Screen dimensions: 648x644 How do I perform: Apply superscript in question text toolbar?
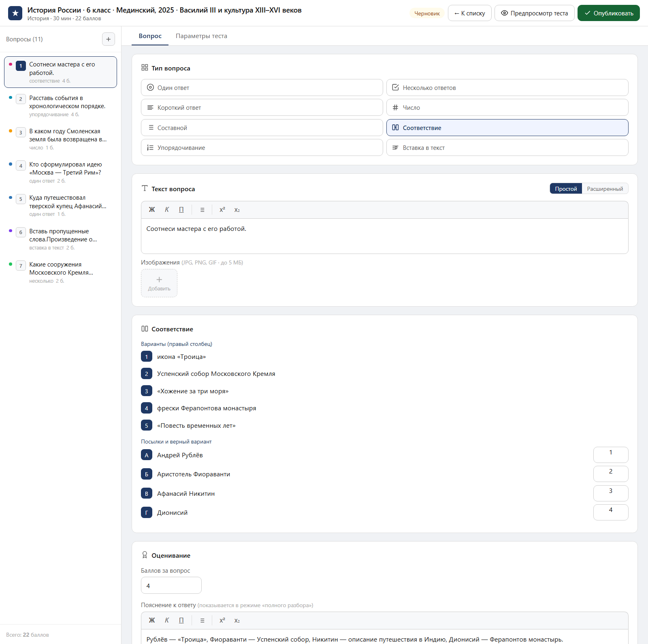(222, 210)
